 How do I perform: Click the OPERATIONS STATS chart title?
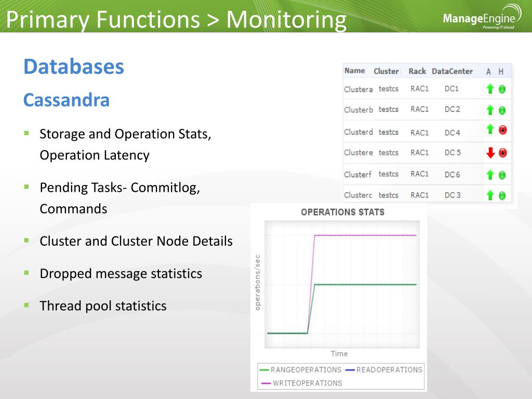pyautogui.click(x=343, y=212)
